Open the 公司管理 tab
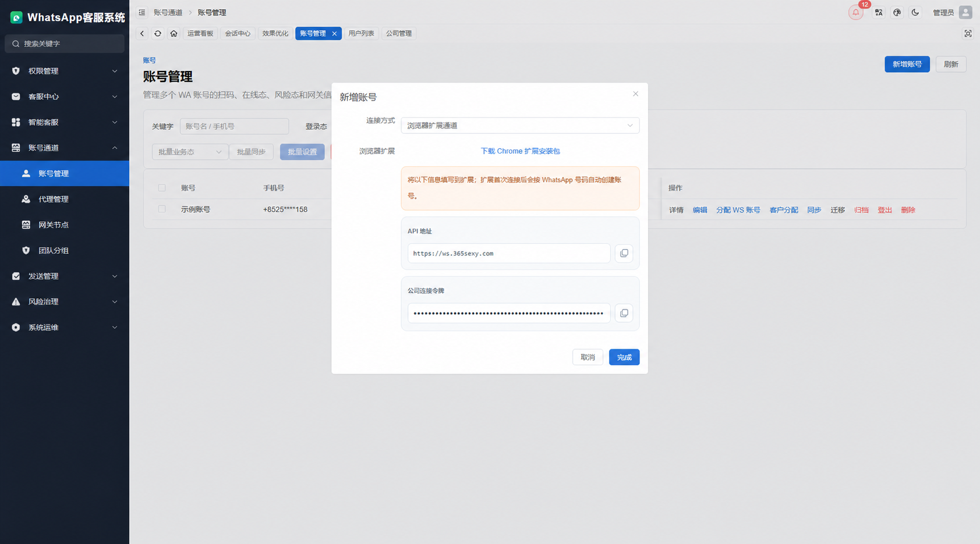Viewport: 980px width, 544px height. click(399, 34)
